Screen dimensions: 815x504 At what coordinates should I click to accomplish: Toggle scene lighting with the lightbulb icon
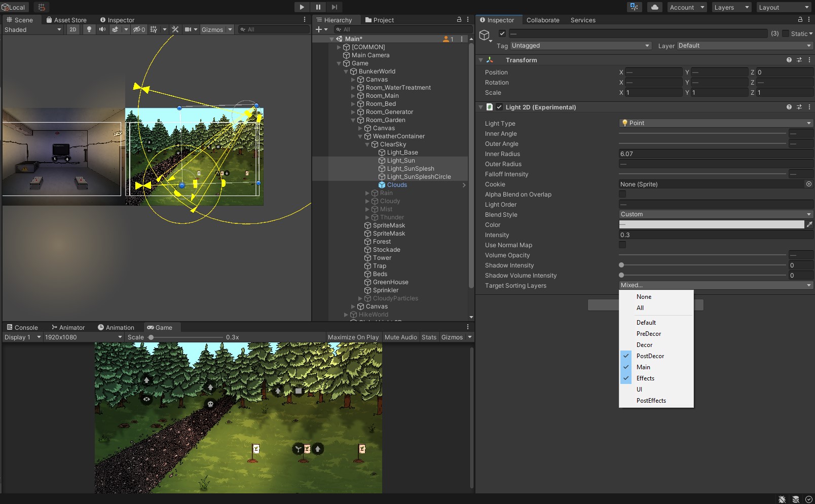pyautogui.click(x=89, y=29)
